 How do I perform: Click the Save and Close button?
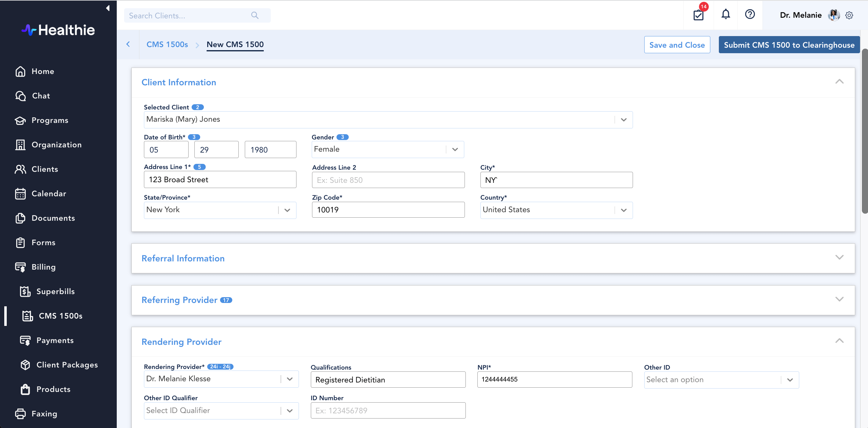[677, 45]
